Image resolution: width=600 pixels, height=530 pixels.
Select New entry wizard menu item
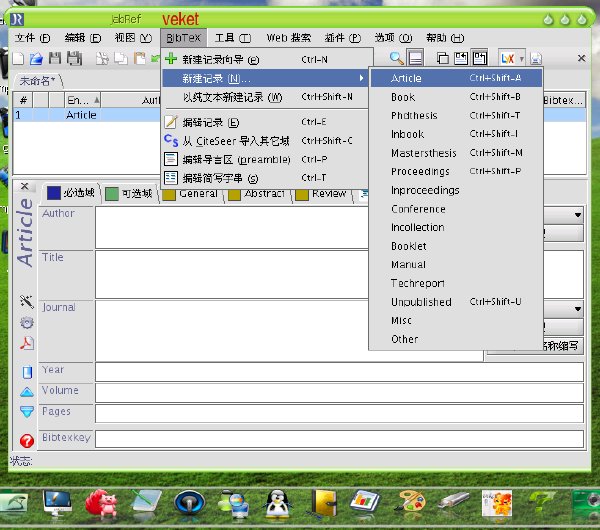point(265,60)
